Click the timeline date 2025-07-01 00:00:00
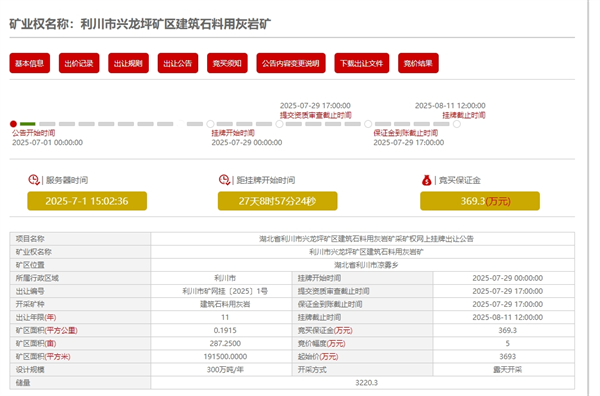600x396 pixels. [x=47, y=142]
